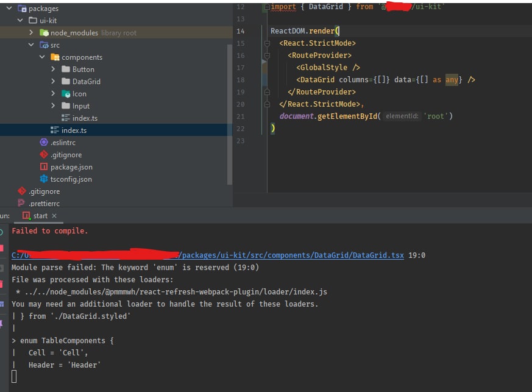Collapse the components folder chevron
This screenshot has height=392, width=532.
coord(42,57)
